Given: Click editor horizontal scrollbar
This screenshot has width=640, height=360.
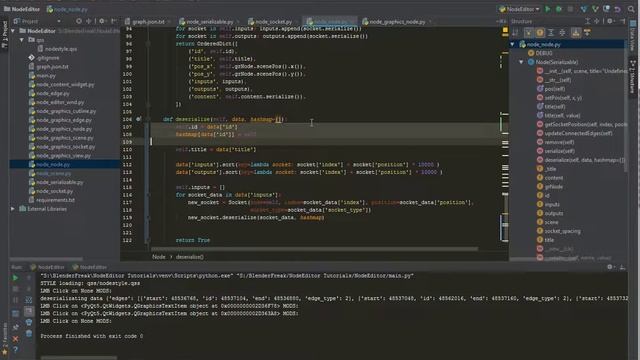Looking at the screenshot, I should [314, 248].
